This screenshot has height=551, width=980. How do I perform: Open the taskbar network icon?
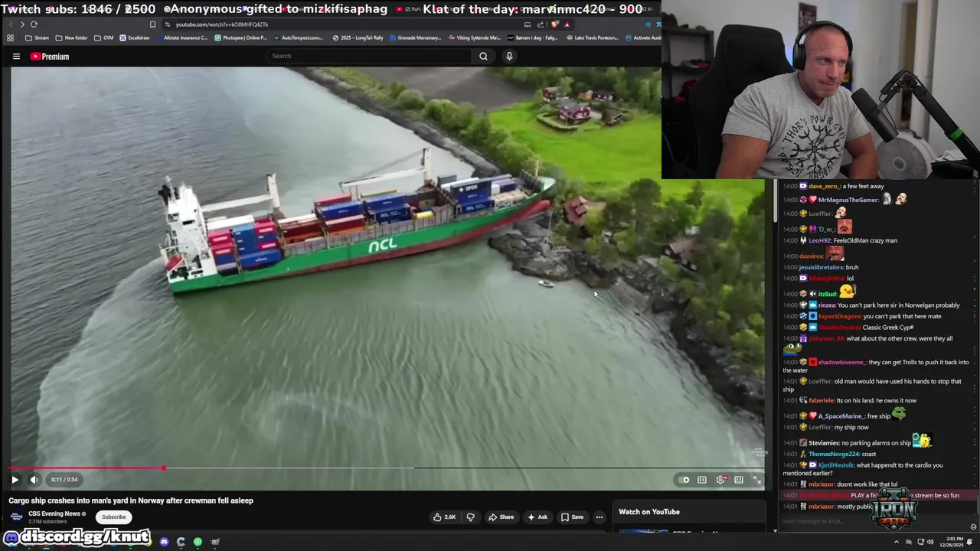(x=920, y=542)
